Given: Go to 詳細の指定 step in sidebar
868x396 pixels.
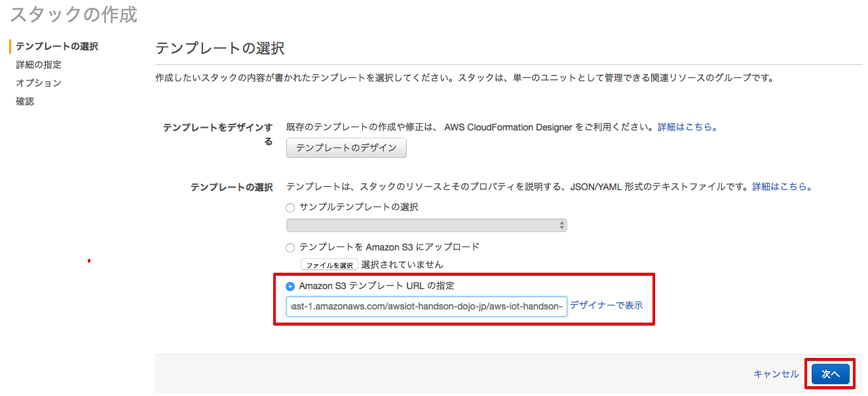Looking at the screenshot, I should tap(39, 65).
